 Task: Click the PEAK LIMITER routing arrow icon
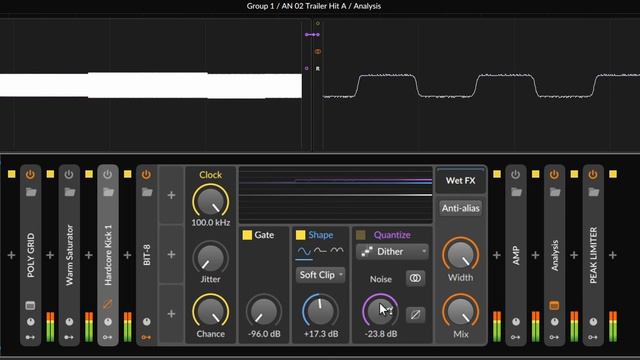pyautogui.click(x=593, y=337)
